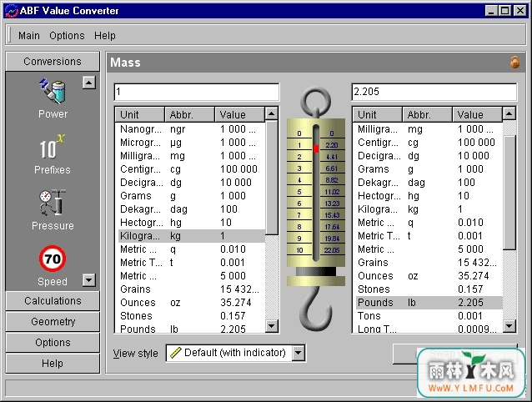Select Tons row in right list
532x402 pixels.
428,316
